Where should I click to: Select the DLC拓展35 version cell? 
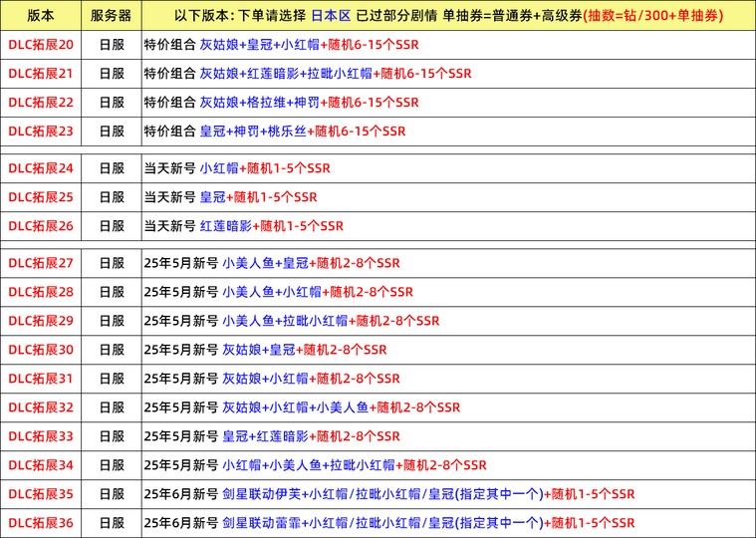(x=41, y=494)
